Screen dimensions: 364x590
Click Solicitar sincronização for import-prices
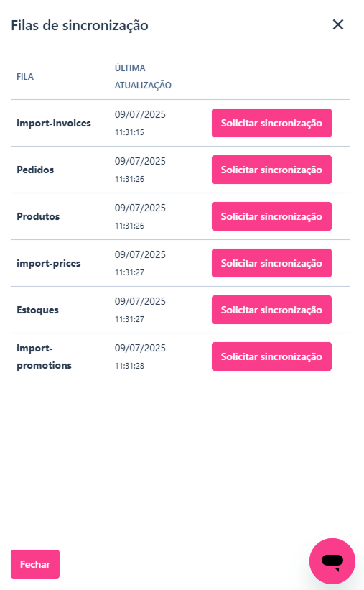(271, 263)
